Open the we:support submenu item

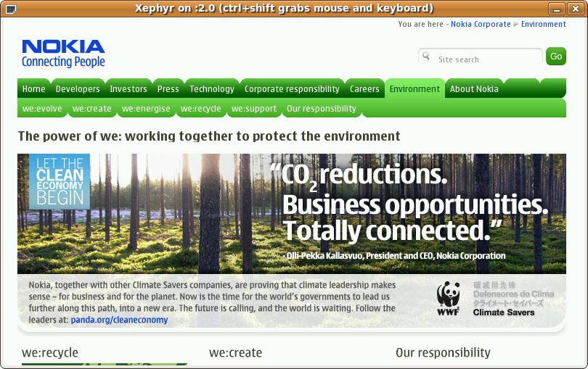point(254,109)
